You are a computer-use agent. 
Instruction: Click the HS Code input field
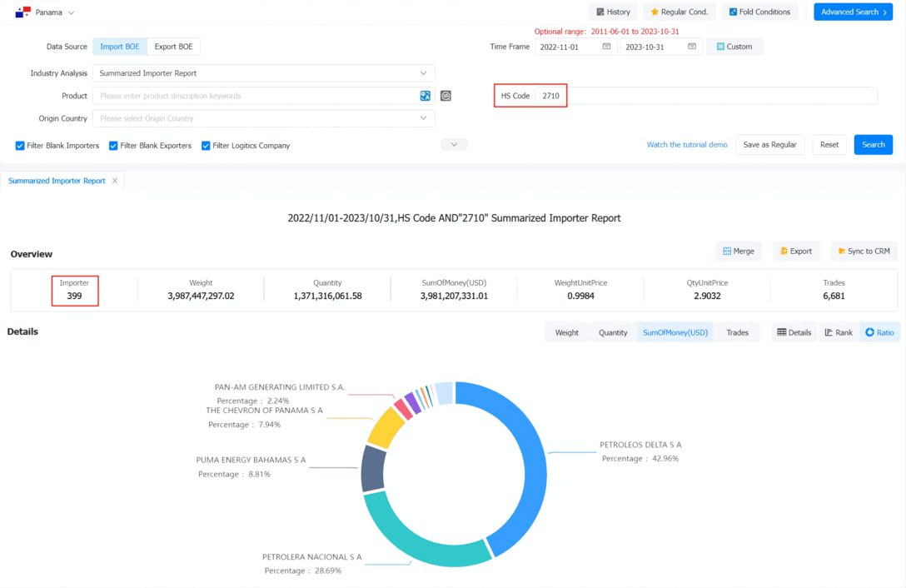[x=705, y=96]
